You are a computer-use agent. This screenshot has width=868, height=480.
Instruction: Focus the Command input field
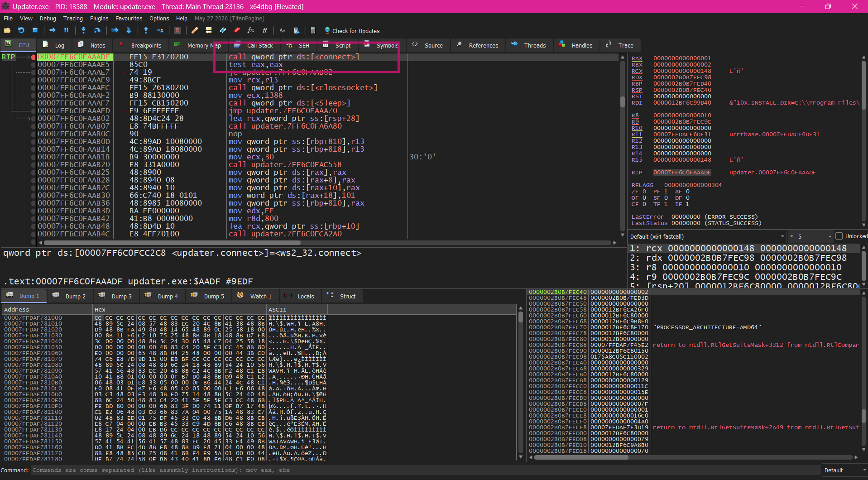pyautogui.click(x=426, y=470)
